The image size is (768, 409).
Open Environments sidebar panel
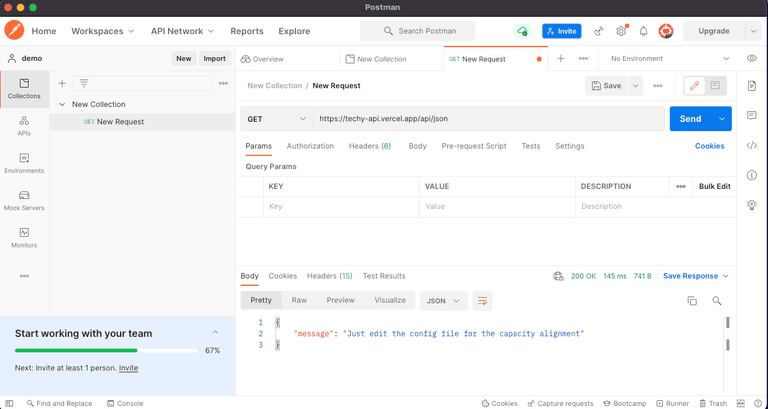click(24, 164)
